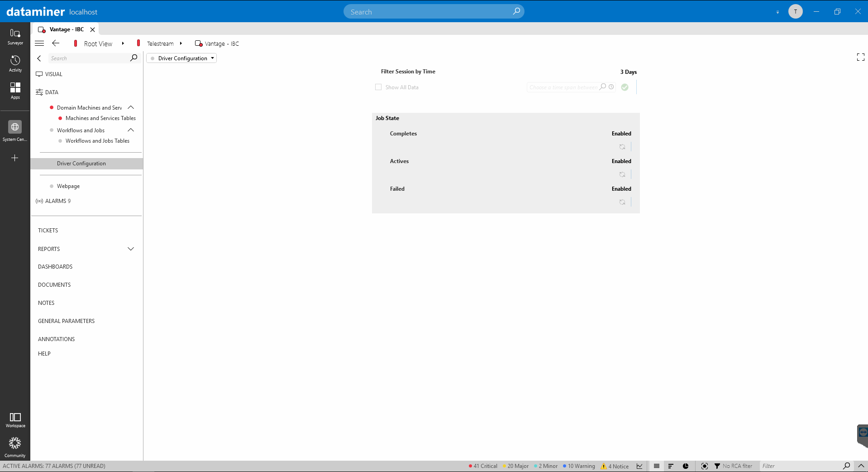Viewport: 868px width, 472px height.
Task: Open the NOTES section
Action: point(46,303)
